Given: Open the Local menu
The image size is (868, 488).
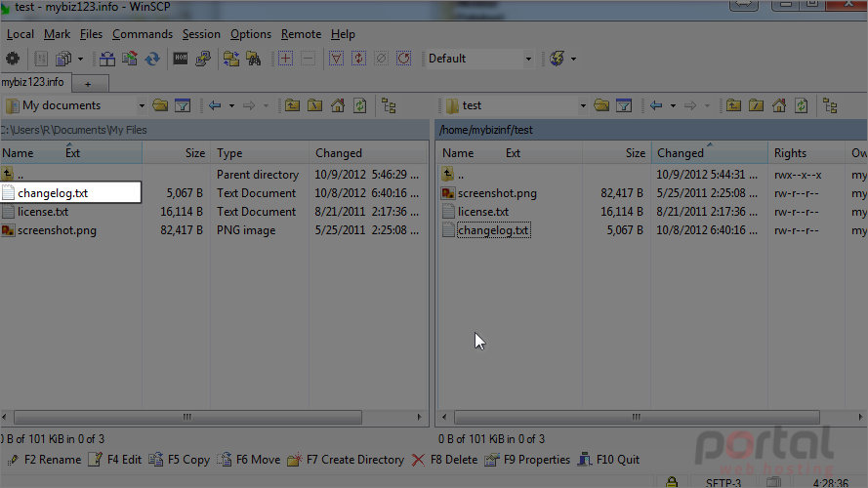Looking at the screenshot, I should click(x=20, y=34).
